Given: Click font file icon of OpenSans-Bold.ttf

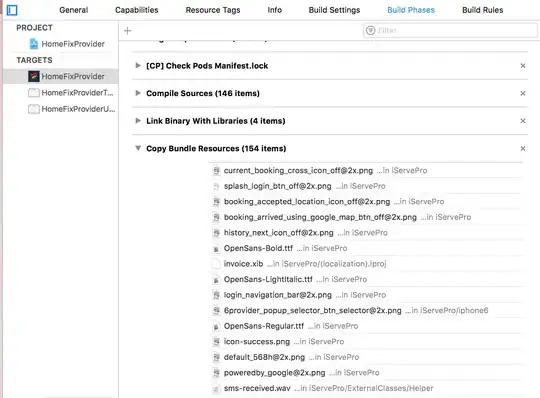Looking at the screenshot, I should [216, 248].
